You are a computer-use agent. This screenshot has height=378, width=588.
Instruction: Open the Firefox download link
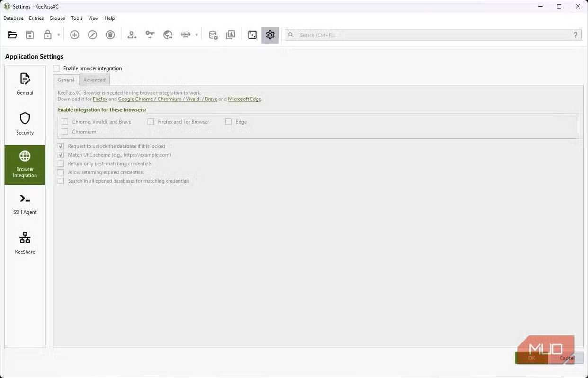coord(100,99)
